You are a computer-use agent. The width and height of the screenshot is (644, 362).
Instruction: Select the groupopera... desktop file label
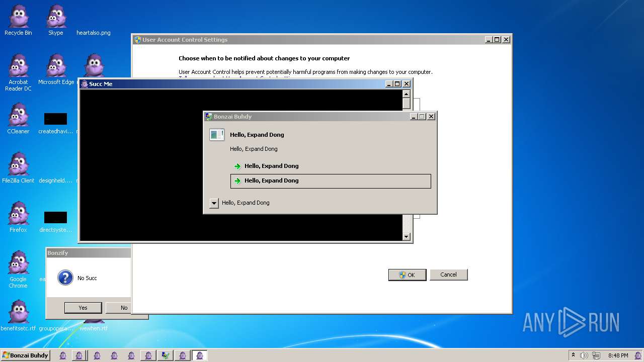(x=56, y=328)
